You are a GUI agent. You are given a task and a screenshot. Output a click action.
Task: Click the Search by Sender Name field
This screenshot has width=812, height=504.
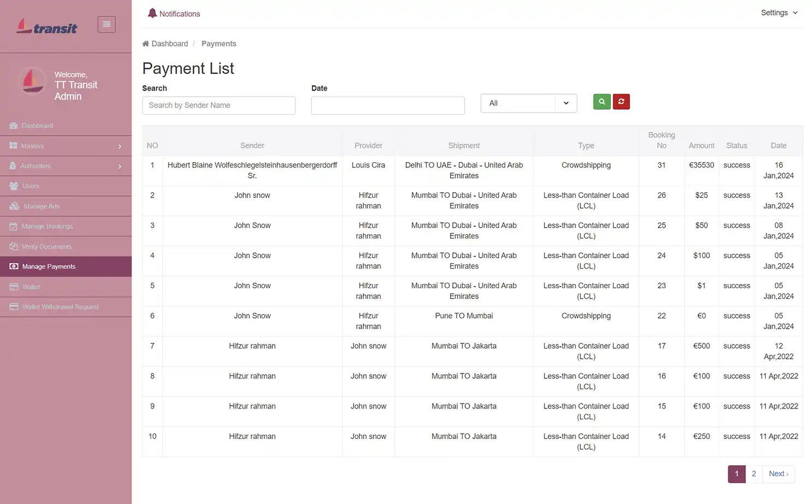pyautogui.click(x=218, y=105)
